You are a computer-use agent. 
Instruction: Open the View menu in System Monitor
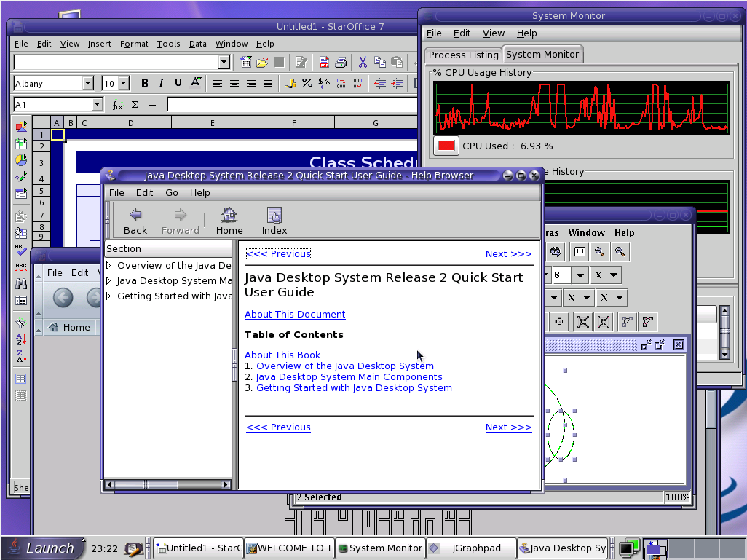(x=493, y=33)
